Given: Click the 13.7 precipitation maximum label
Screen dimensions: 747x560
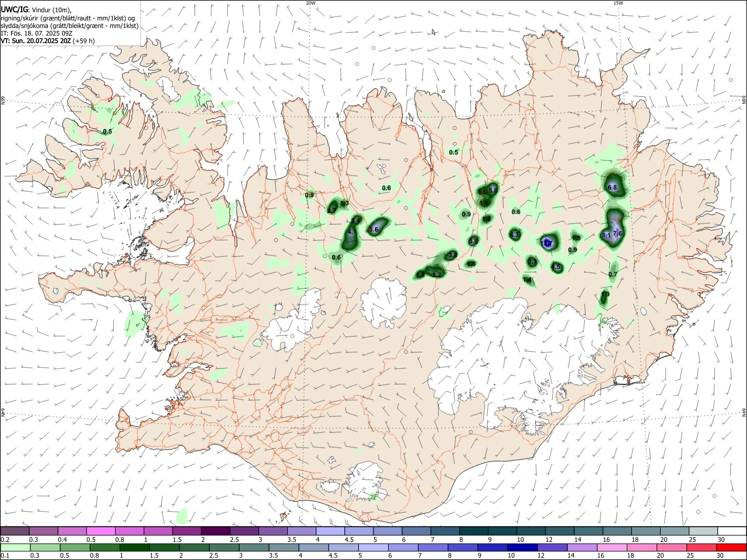Looking at the screenshot, I should point(547,243).
